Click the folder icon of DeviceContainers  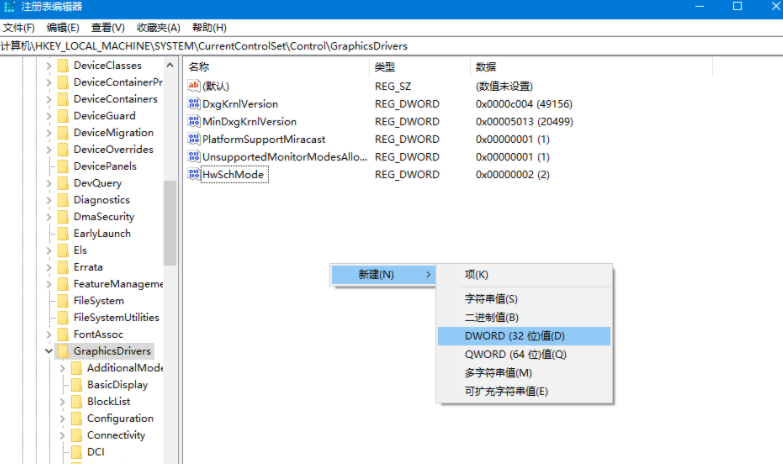(63, 99)
